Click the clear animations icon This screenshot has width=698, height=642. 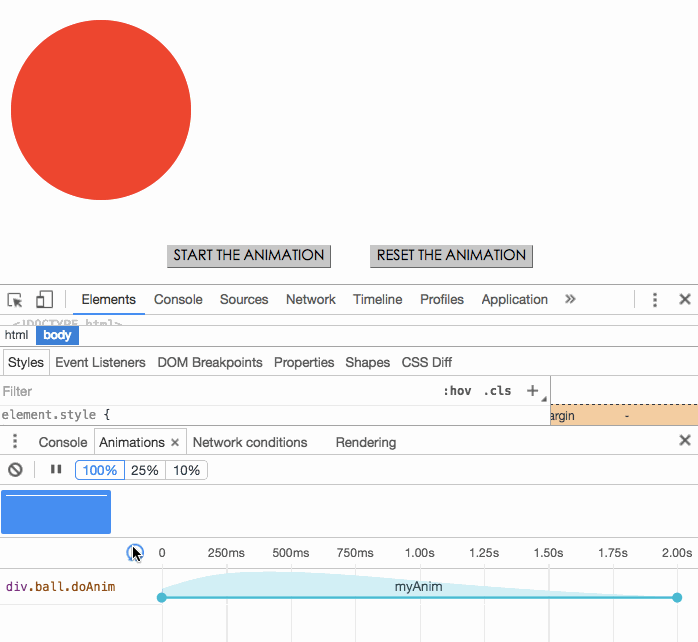tap(15, 470)
